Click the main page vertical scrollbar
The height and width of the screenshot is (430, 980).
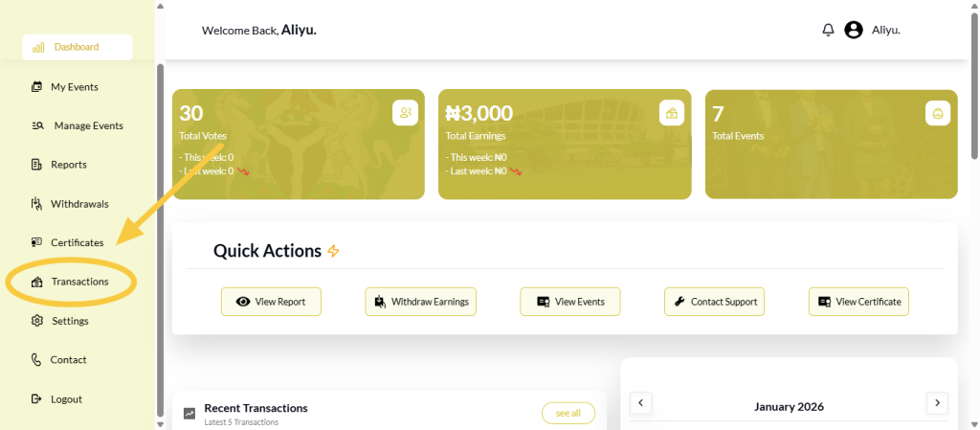tap(974, 96)
